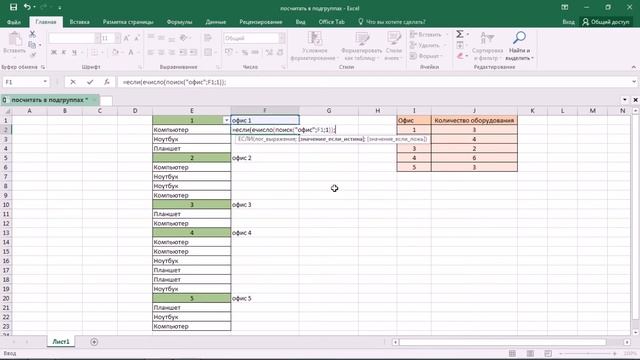Click the Tell Me search field
This screenshot has height=360, width=640.
392,22
